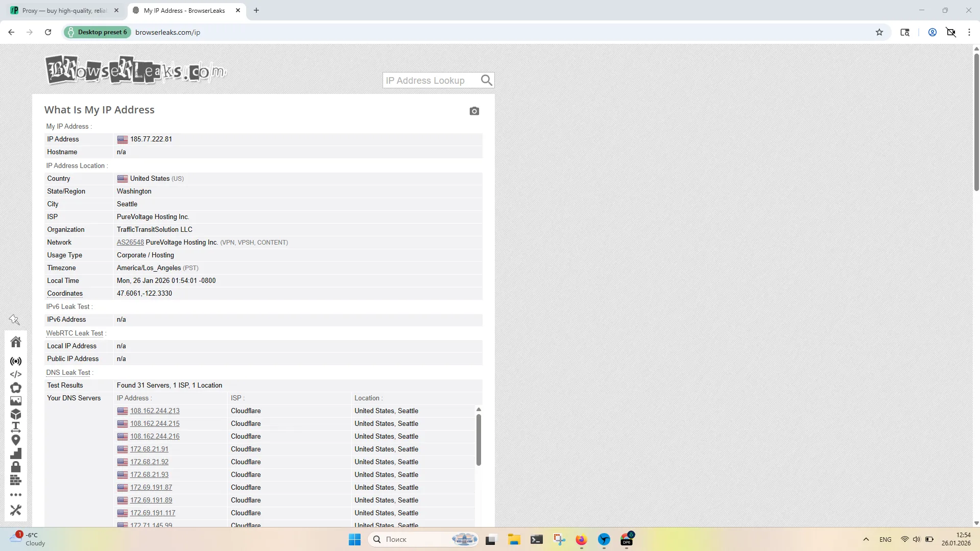Click the brick wall icon in the sidebar
The width and height of the screenshot is (980, 551).
point(16,480)
